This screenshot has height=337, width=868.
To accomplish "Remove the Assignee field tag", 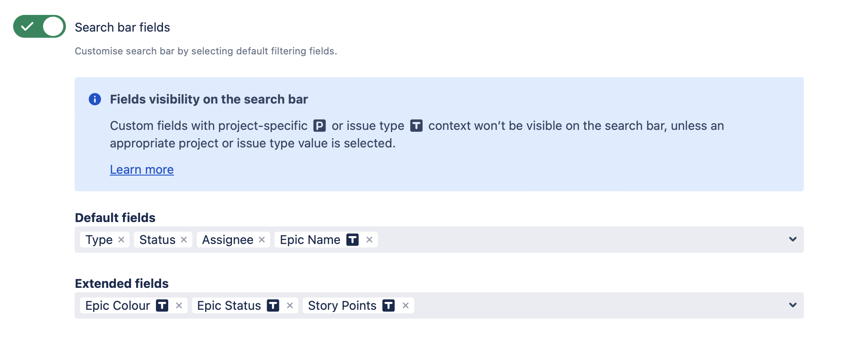I will 262,240.
